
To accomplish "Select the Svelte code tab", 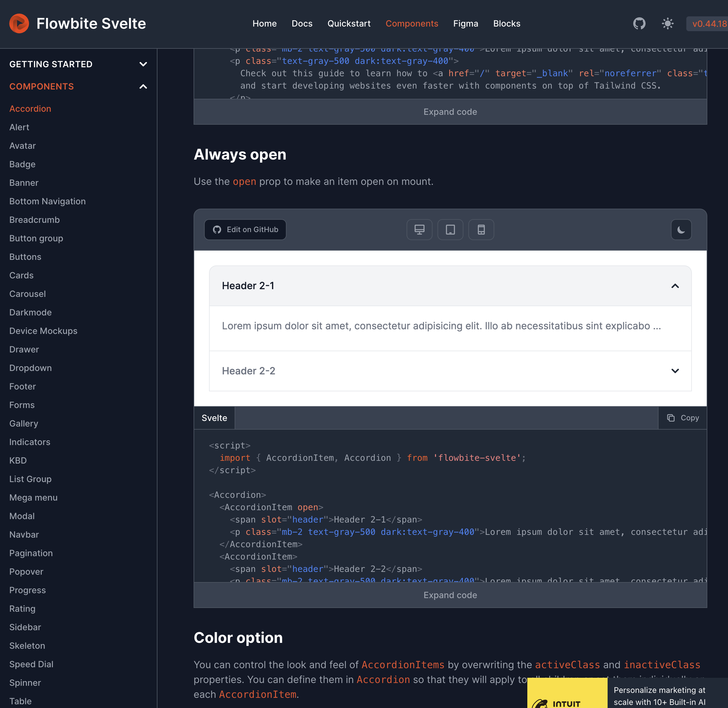I will 214,418.
